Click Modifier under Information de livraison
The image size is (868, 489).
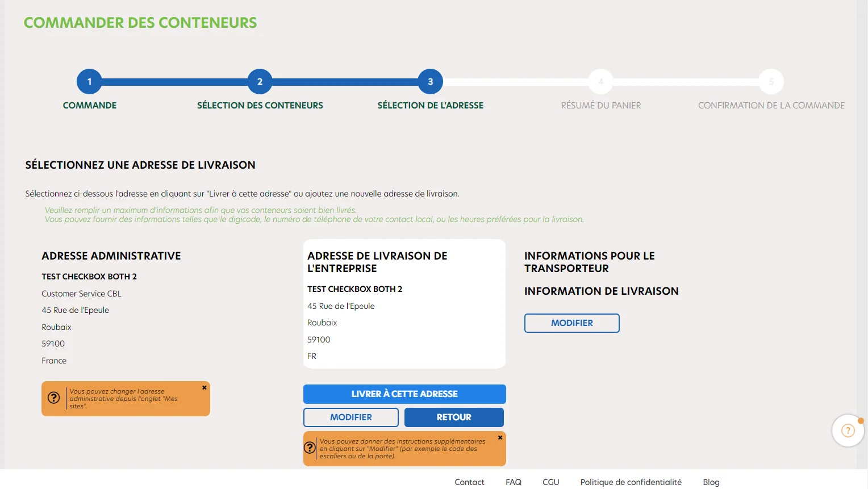(x=572, y=323)
